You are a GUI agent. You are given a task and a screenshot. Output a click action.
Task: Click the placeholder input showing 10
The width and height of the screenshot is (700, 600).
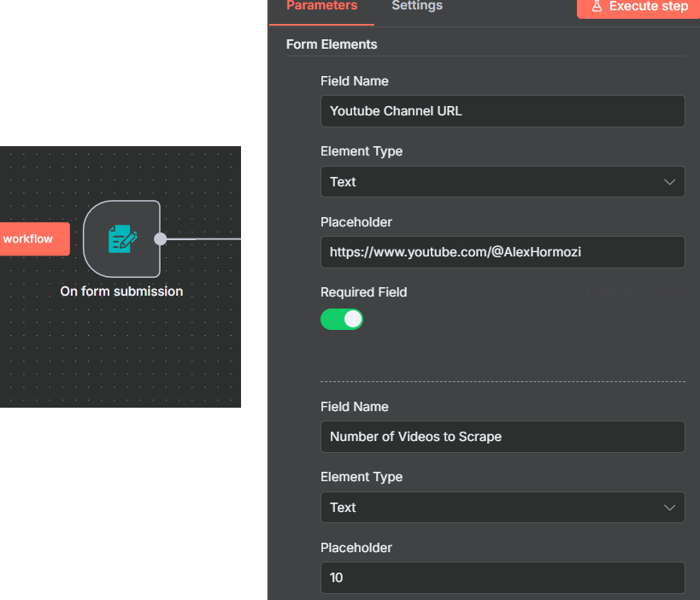[502, 578]
